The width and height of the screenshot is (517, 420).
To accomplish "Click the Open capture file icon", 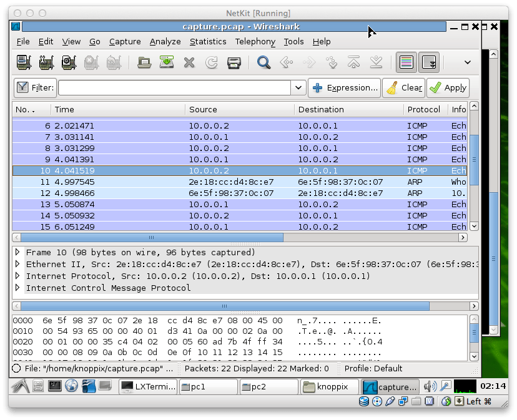I will (x=144, y=62).
